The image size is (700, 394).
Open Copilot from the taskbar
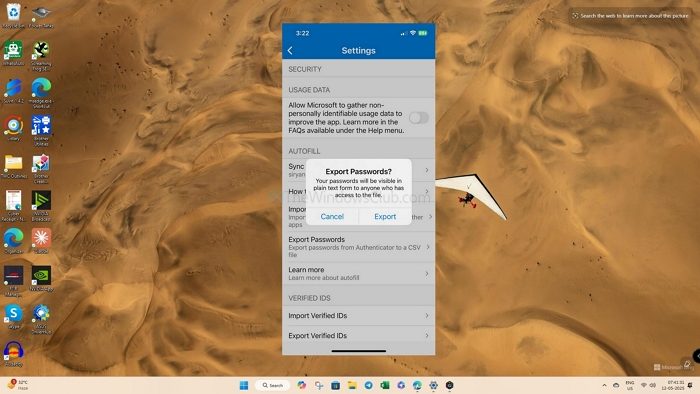[302, 385]
